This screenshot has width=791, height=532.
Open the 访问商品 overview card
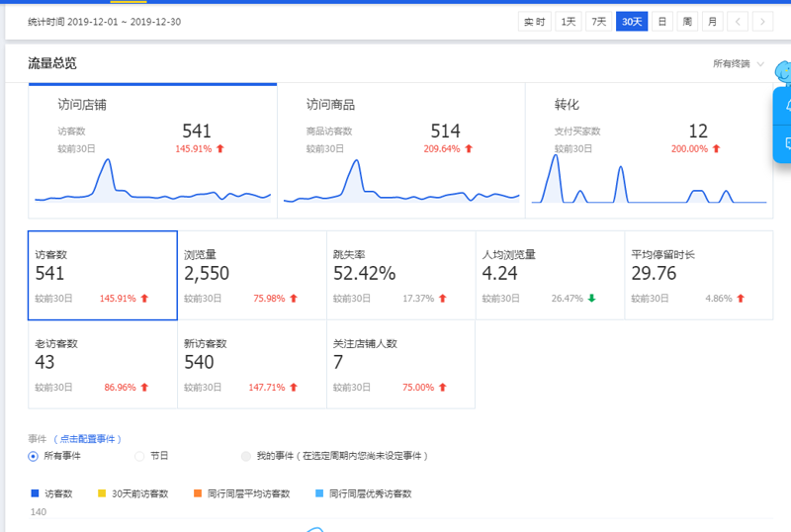coord(401,151)
